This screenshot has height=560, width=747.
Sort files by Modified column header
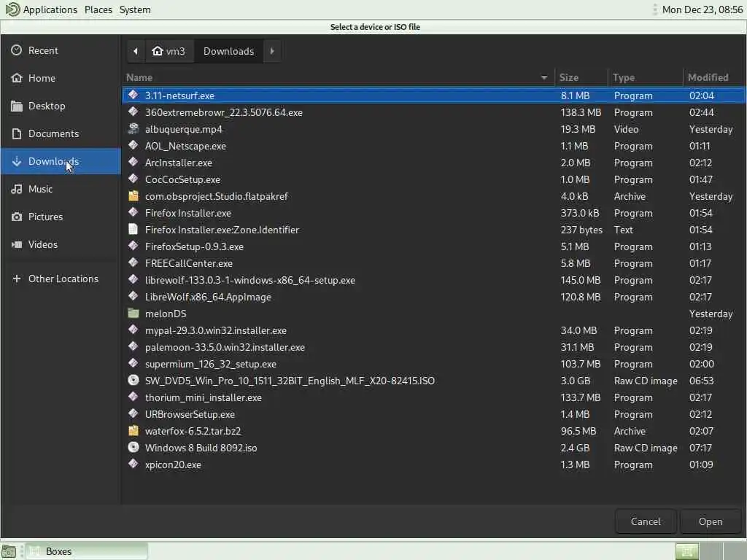[x=713, y=77]
